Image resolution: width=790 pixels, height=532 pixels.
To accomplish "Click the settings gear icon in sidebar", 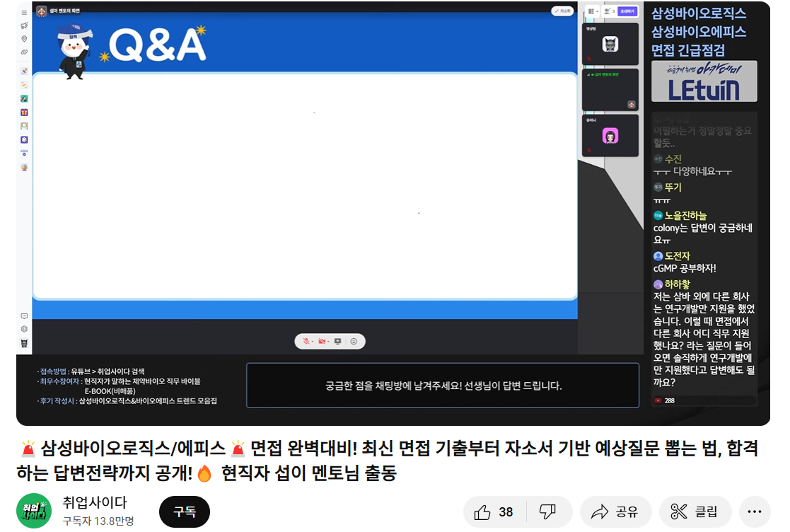I will point(24,329).
